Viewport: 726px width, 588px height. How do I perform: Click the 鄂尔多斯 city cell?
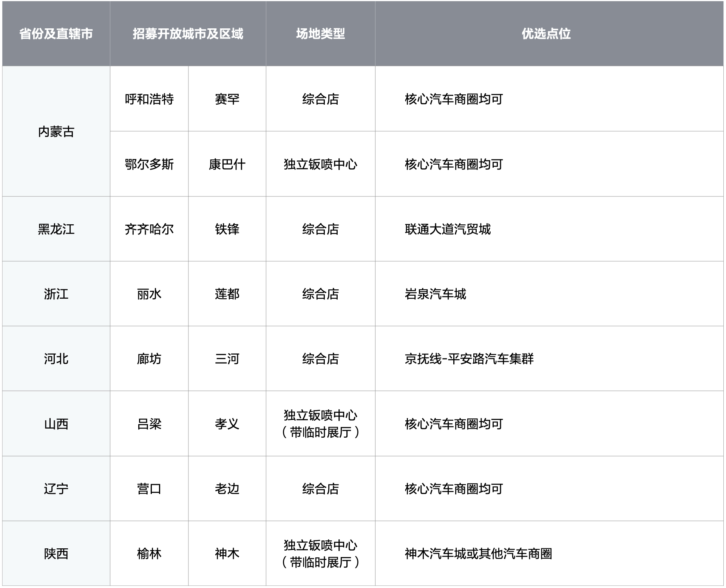coord(149,164)
